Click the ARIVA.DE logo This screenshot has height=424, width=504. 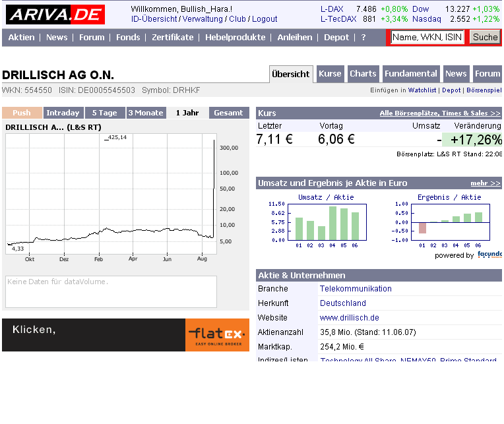coord(55,15)
